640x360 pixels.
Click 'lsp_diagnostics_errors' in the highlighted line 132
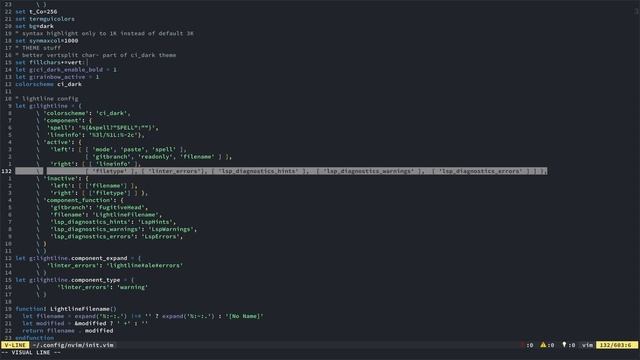click(x=480, y=171)
